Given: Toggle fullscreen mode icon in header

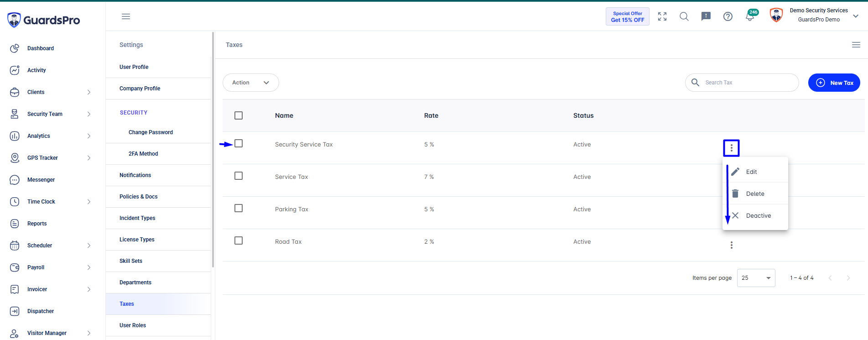Looking at the screenshot, I should [662, 16].
